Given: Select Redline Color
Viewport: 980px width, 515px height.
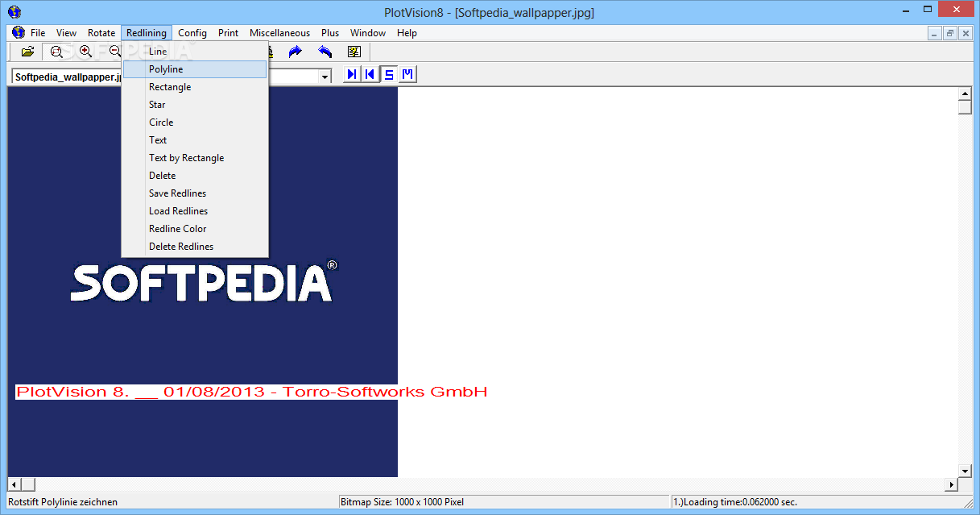Looking at the screenshot, I should click(x=195, y=229).
